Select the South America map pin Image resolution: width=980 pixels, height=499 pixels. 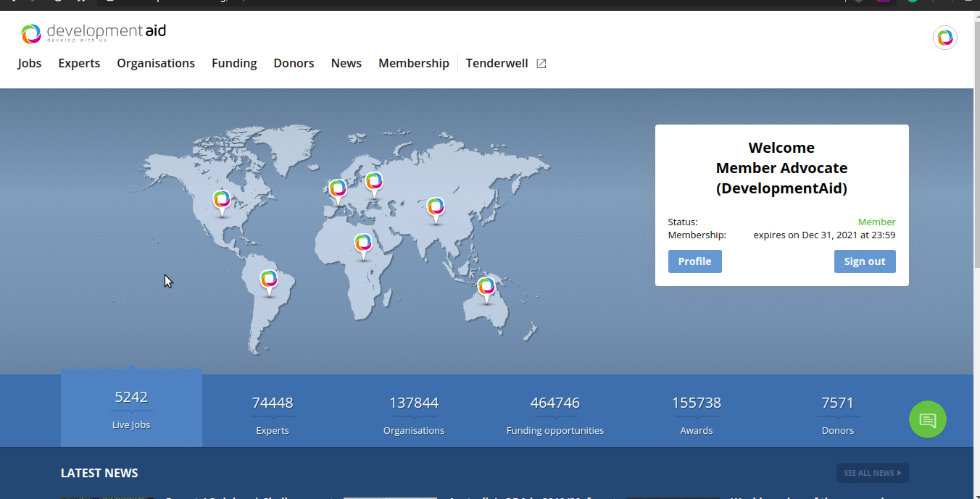coord(269,280)
